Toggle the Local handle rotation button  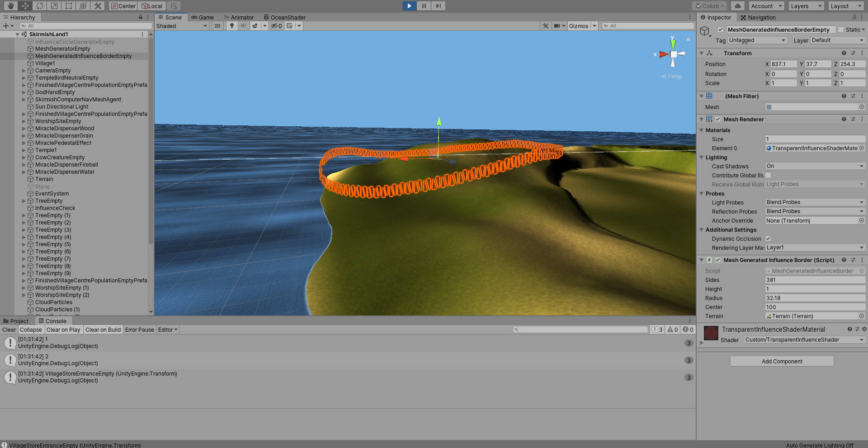pos(152,6)
